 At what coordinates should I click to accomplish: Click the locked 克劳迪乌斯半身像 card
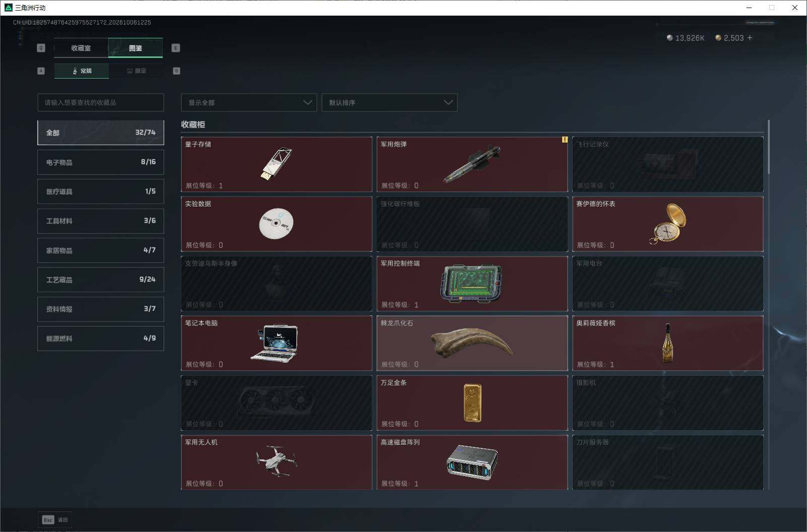[x=277, y=283]
